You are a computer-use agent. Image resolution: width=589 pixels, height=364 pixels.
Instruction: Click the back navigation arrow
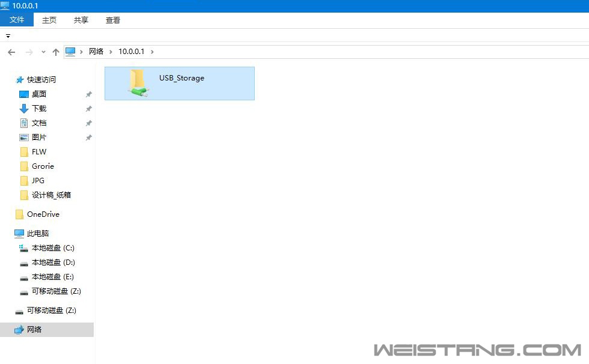coord(11,52)
